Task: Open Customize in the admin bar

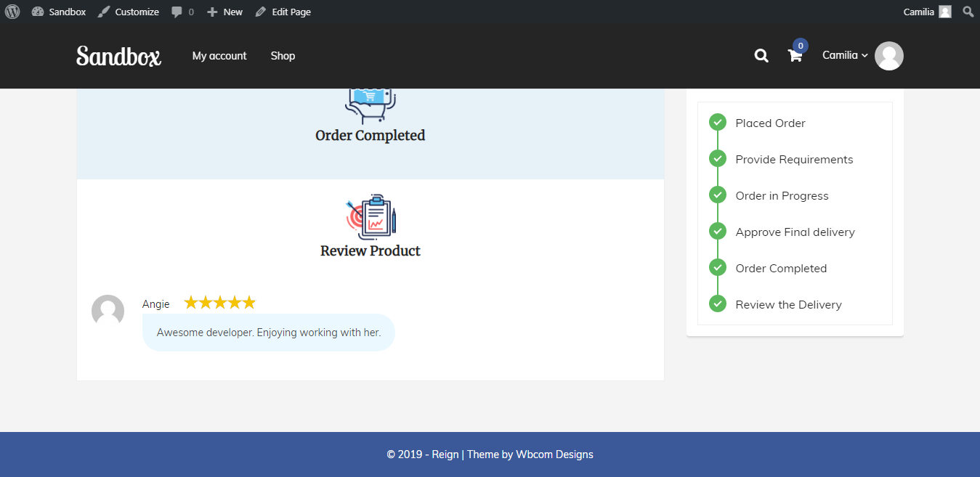Action: 128,12
